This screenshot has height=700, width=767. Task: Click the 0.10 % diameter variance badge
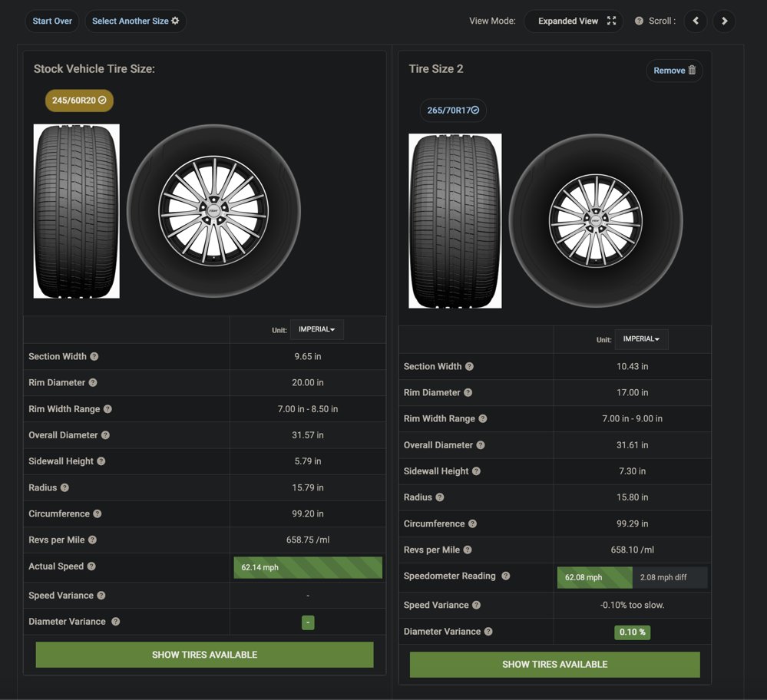point(633,632)
